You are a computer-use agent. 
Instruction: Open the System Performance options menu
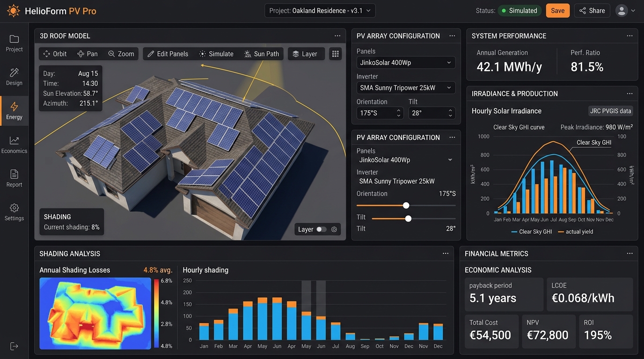coord(629,36)
